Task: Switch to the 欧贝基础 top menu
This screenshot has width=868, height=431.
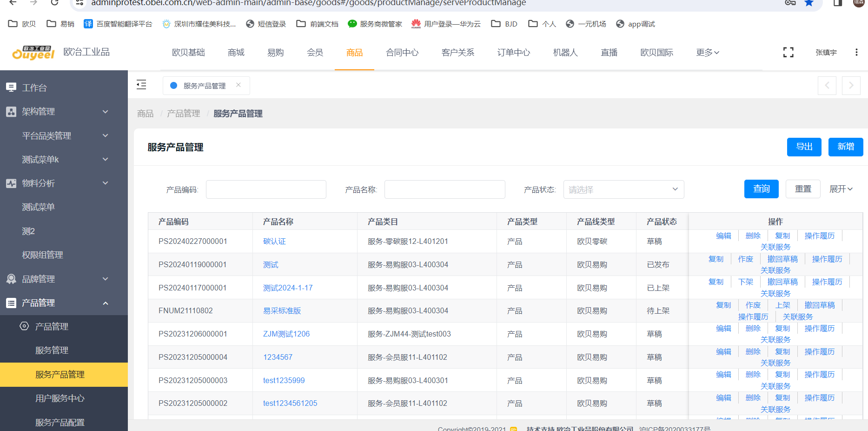Action: pyautogui.click(x=188, y=53)
